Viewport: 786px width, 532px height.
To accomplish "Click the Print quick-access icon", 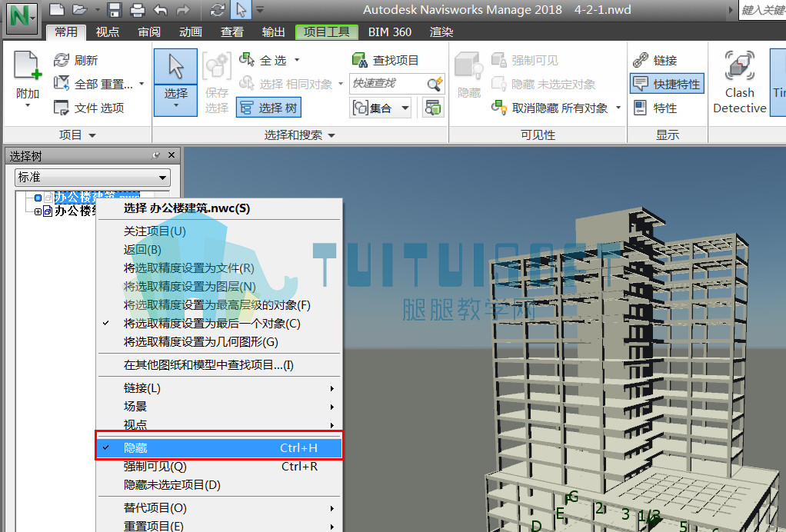I will coord(137,9).
